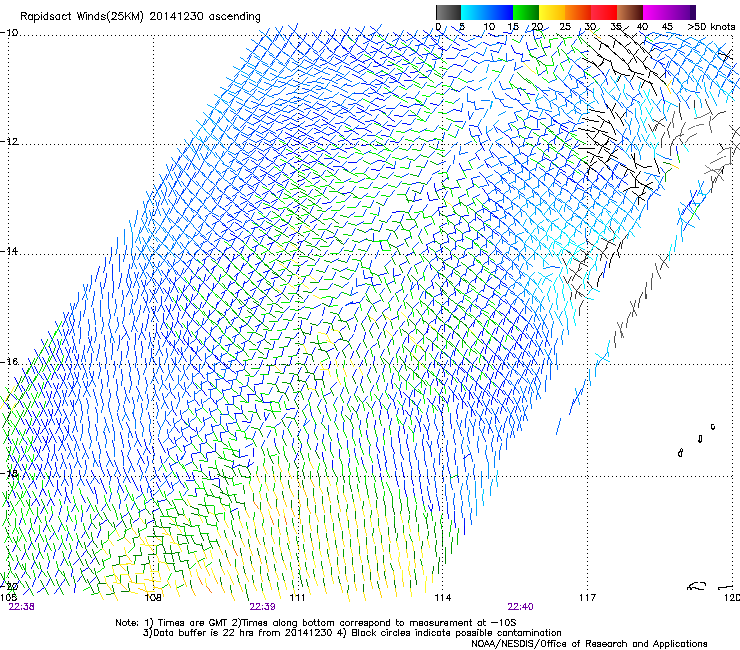
Task: Click the NOAA/NESDIS Office of Research credit
Action: tap(589, 644)
